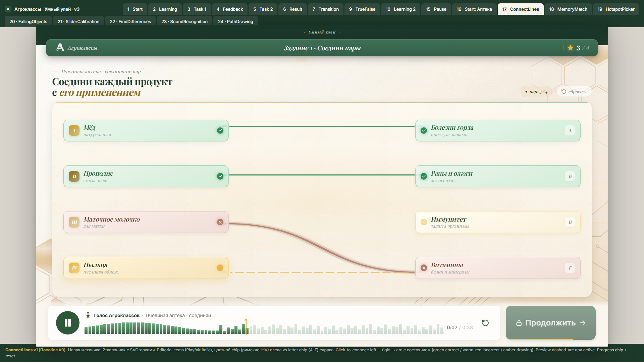Screen dimensions: 644x362
Task: Click the Агроклассы logo icon in header
Action: [60, 48]
